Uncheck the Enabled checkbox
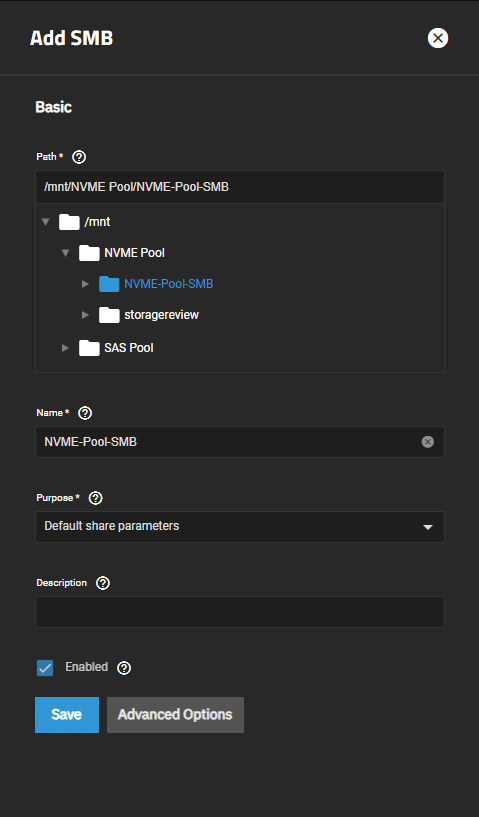Viewport: 479px width, 817px height. [45, 668]
